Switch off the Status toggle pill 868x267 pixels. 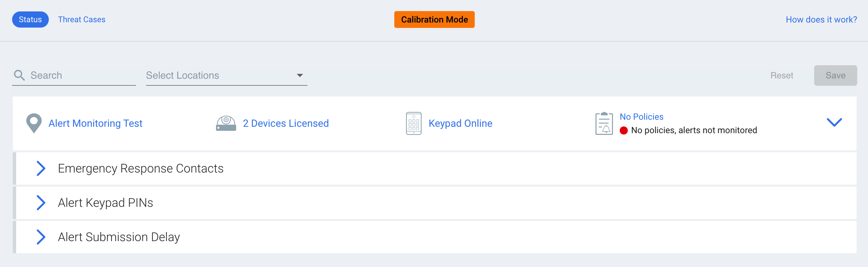point(30,19)
